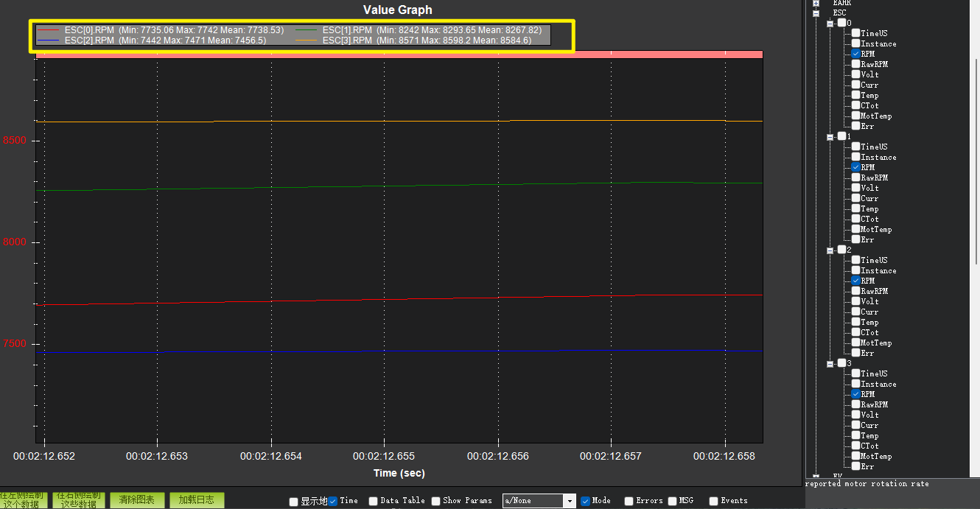This screenshot has width=980, height=509.
Task: Check the ESC instance 3 parent checkbox
Action: click(x=842, y=363)
